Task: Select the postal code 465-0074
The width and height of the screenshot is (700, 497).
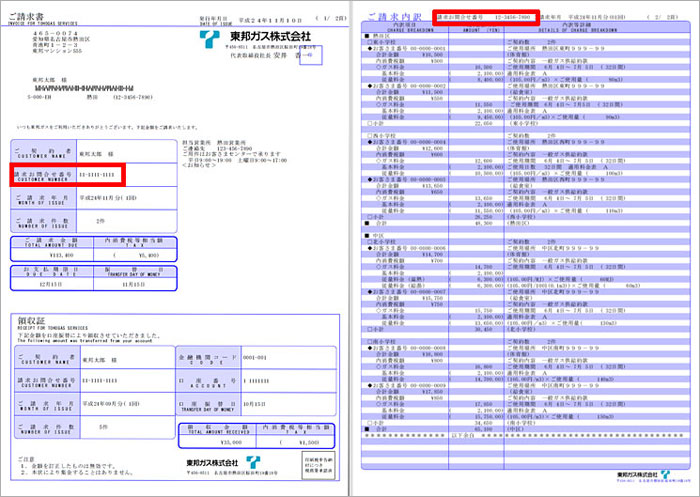Action: 55,33
